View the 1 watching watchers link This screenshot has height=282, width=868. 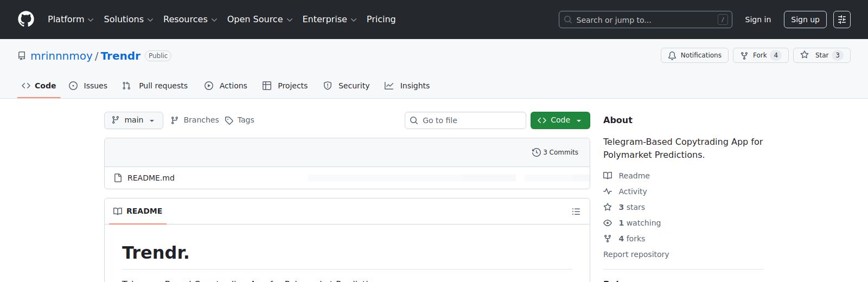tap(639, 223)
